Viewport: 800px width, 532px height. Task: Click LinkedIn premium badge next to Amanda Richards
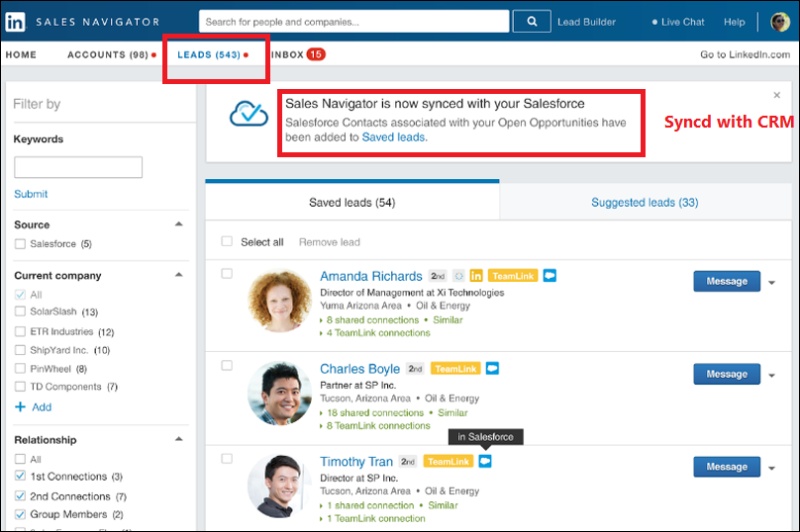(476, 276)
